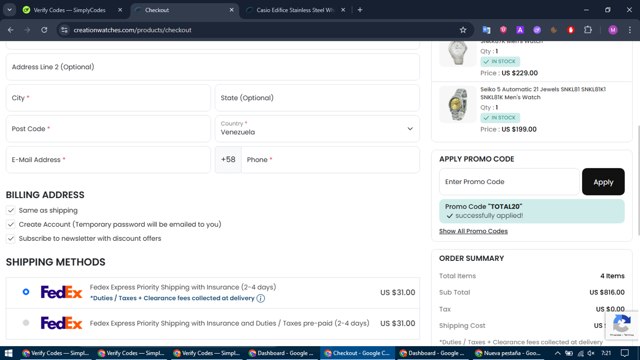Click the taskbar volume icon
Viewport: 640px width, 360px height.
(591, 353)
